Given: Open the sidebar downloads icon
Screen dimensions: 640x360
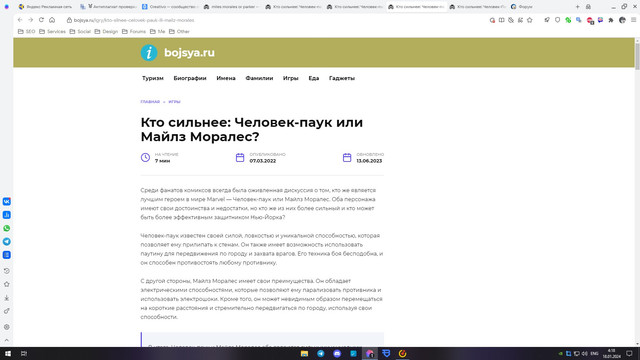Looking at the screenshot, I should pyautogui.click(x=7, y=298).
